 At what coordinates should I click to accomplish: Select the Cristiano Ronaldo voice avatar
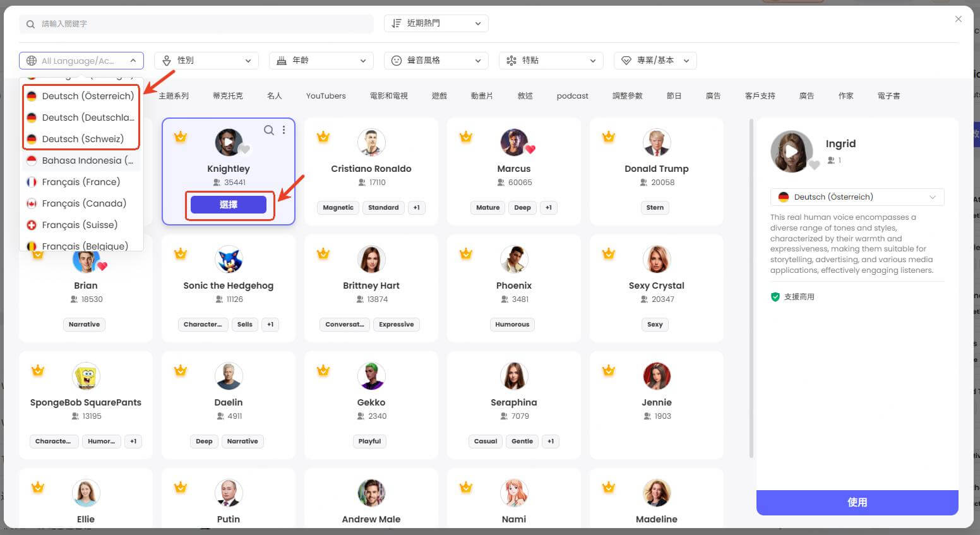tap(371, 142)
